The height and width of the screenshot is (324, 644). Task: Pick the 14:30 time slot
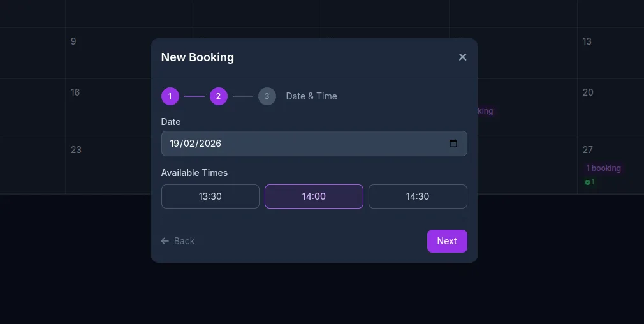tap(418, 196)
